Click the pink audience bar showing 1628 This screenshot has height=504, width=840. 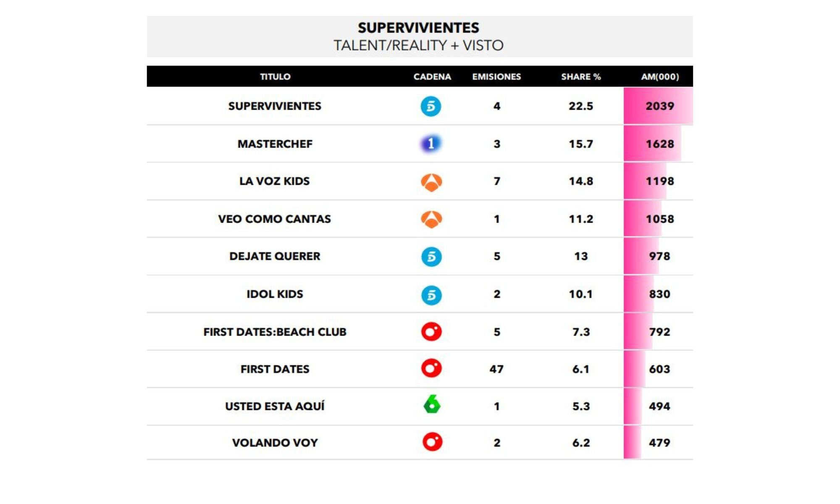[x=652, y=144]
